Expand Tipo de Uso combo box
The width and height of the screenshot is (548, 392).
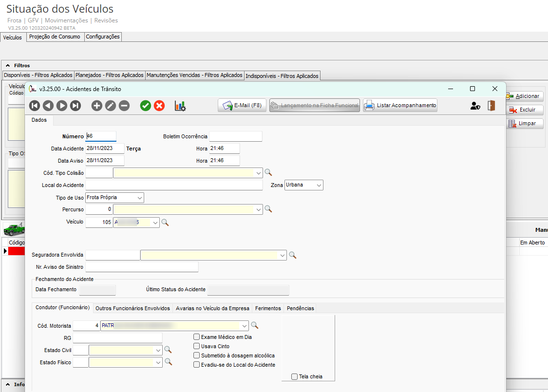(x=139, y=198)
